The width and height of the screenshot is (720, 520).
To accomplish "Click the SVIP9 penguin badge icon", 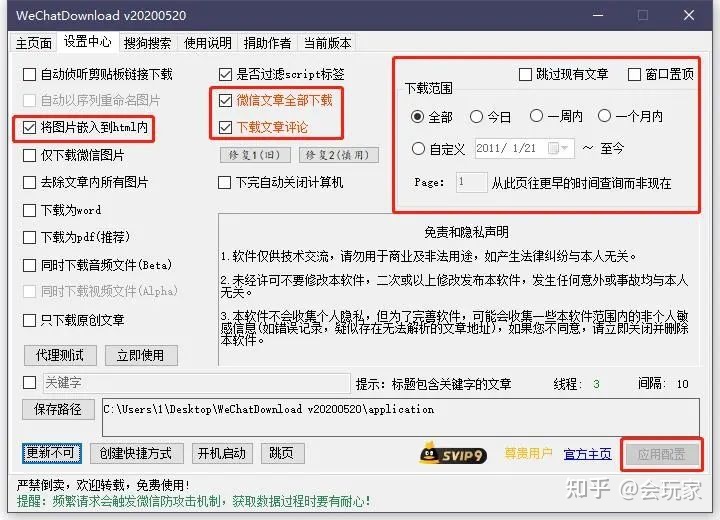I will click(453, 453).
